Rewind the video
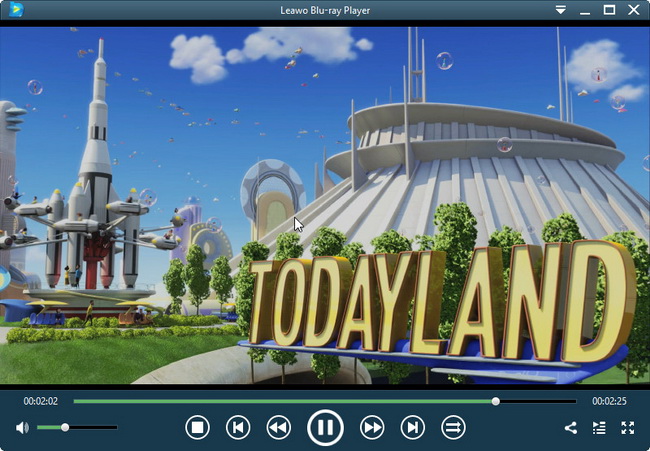This screenshot has width=650, height=451. (279, 427)
